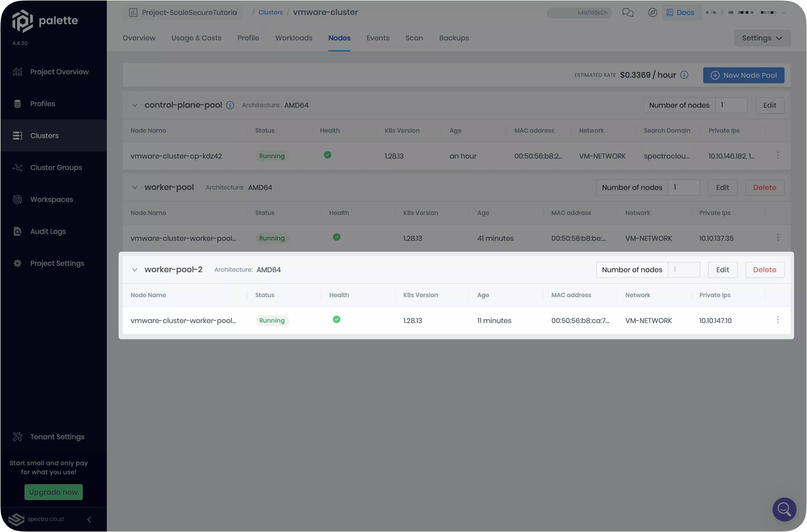Switch to the Overview tab
The height and width of the screenshot is (532, 807).
click(x=139, y=37)
